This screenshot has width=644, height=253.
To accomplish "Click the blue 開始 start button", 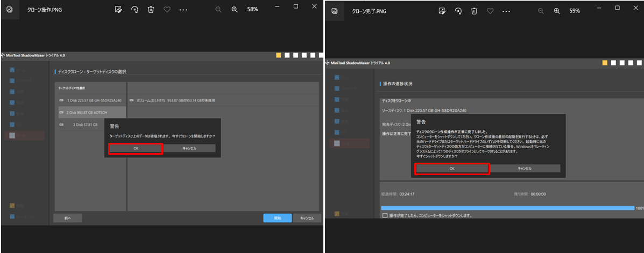I will click(x=277, y=218).
